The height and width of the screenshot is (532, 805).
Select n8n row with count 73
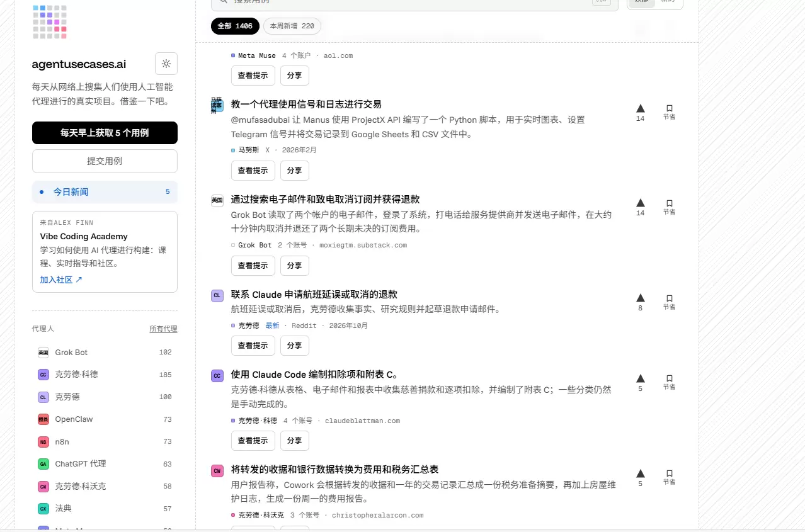click(105, 442)
